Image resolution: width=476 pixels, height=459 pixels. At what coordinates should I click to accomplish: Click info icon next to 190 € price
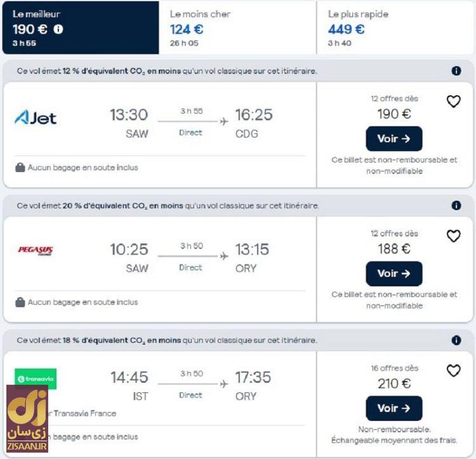[58, 29]
